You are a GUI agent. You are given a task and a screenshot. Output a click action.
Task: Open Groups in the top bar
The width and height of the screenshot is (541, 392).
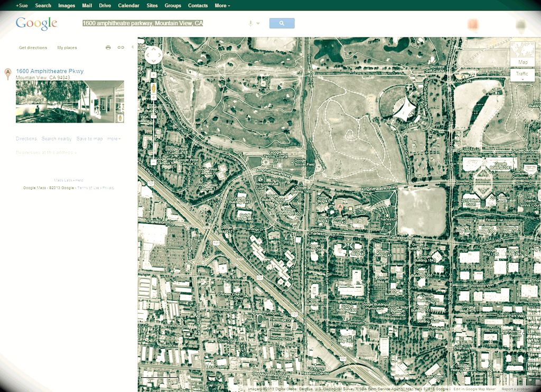click(x=173, y=5)
